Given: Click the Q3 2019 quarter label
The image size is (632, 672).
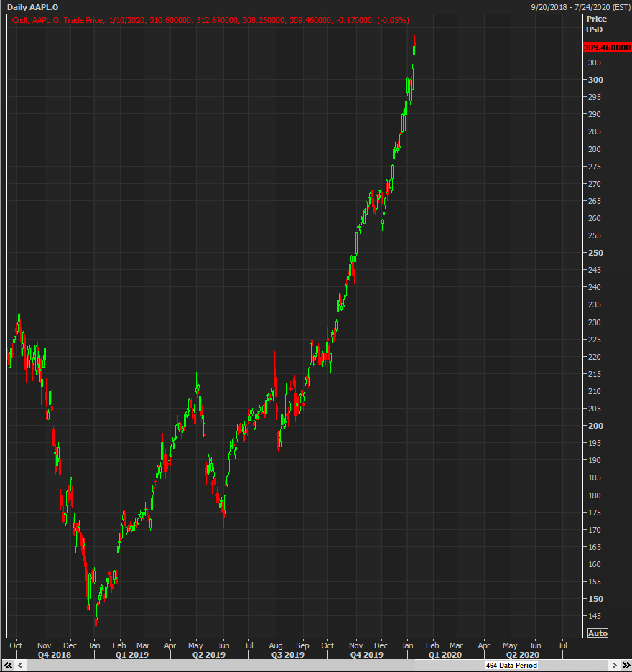Looking at the screenshot, I should 288,655.
